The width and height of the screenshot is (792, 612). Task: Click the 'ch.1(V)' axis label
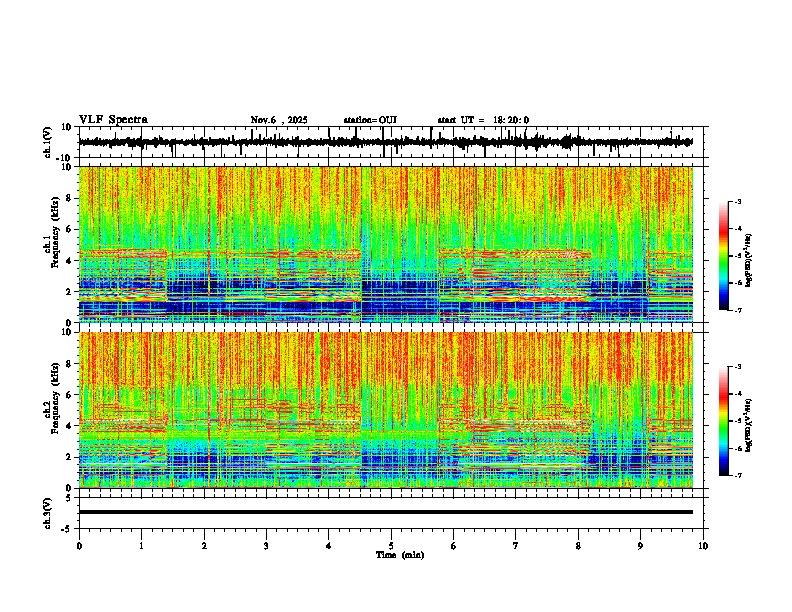48,143
